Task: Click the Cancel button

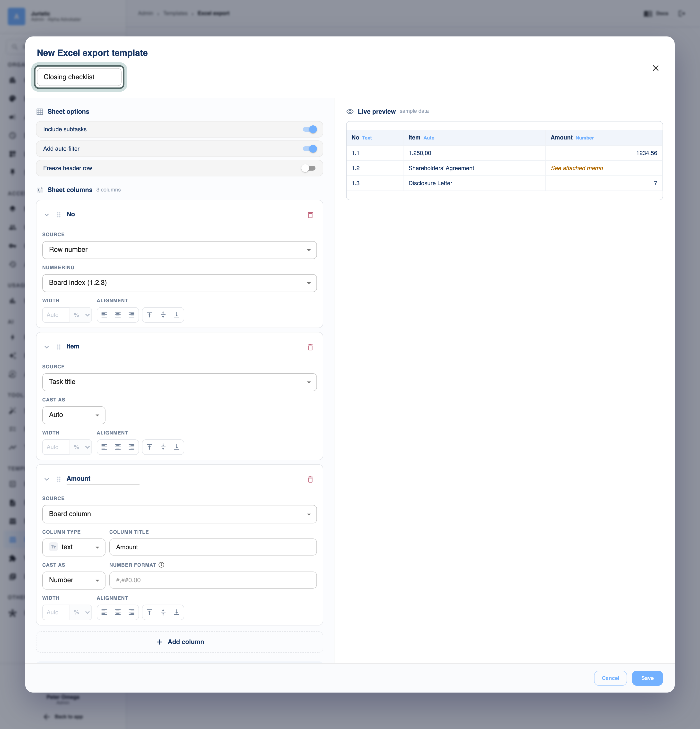Action: 610,678
